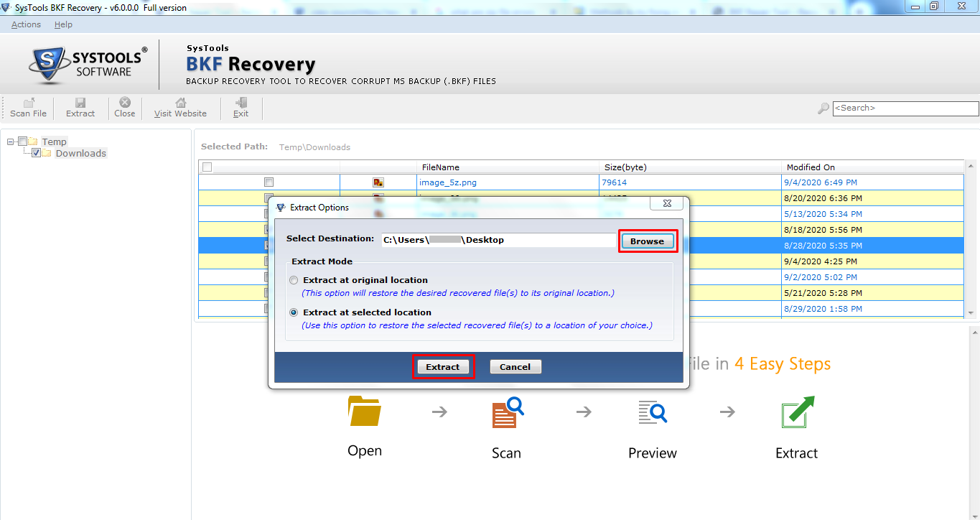Click the Select Destination path field
Screen dimensions: 980x520
(x=498, y=240)
